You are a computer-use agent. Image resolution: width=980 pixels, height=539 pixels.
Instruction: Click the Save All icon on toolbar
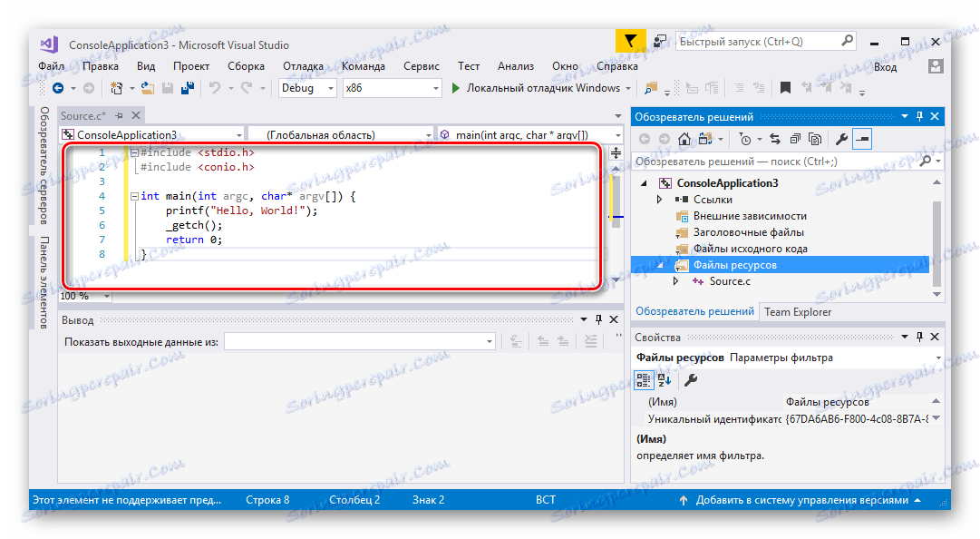[x=188, y=87]
